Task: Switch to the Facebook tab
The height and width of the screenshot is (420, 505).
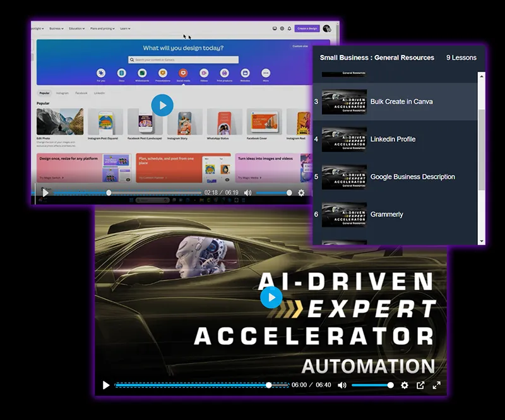Action: pyautogui.click(x=81, y=93)
